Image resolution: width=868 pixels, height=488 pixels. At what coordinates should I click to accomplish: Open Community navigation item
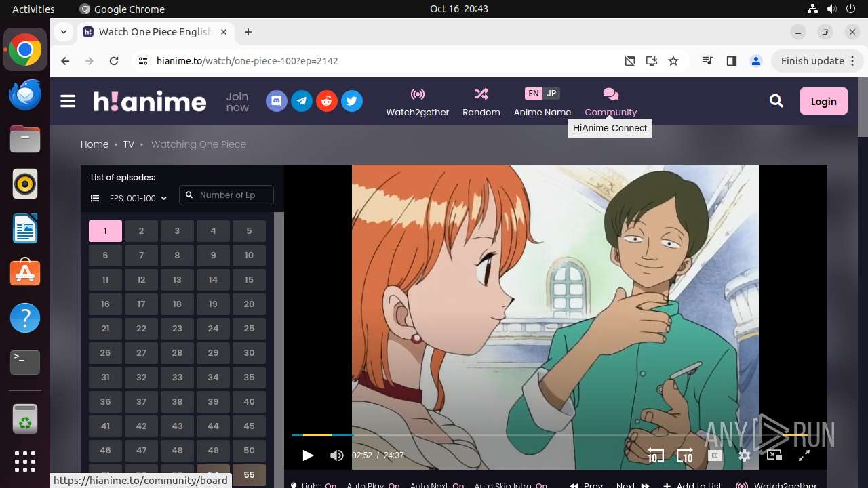pos(611,102)
